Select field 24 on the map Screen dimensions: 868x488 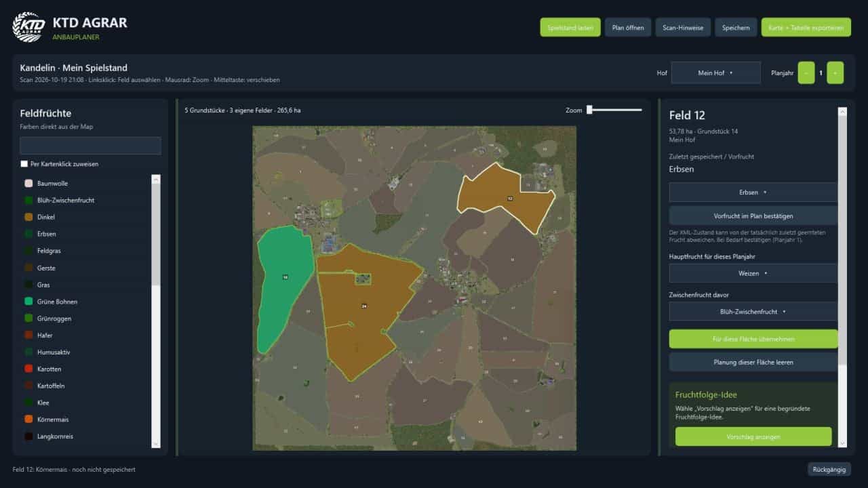(364, 307)
